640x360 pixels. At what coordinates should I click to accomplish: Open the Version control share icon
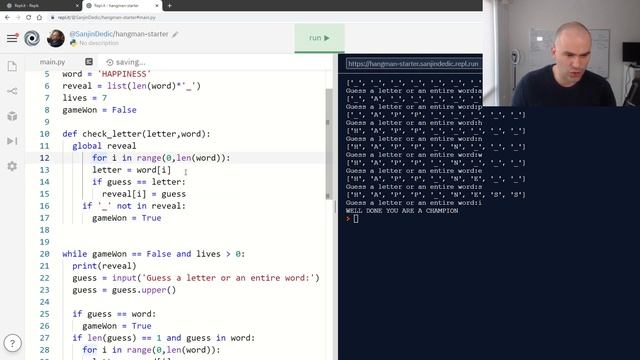click(12, 91)
